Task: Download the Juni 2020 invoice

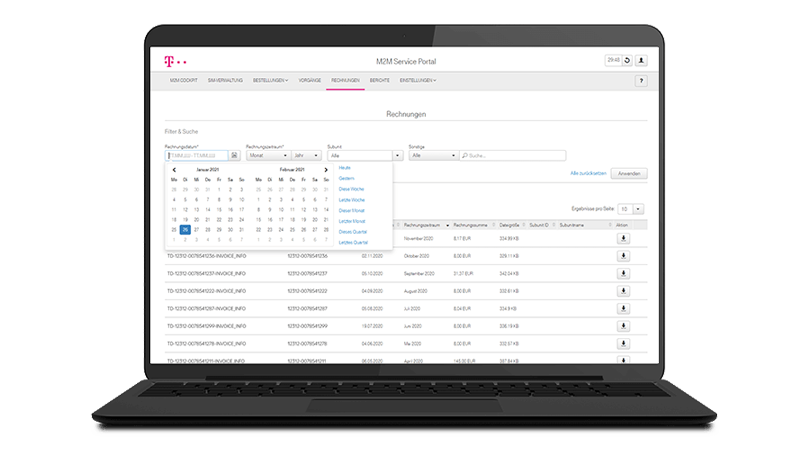Action: [623, 327]
